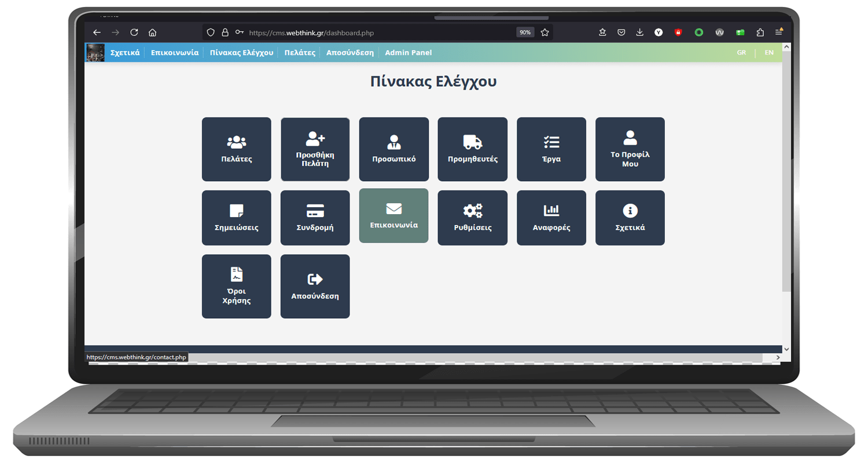The width and height of the screenshot is (868, 463).
Task: Click the Σχετικά link in the top navigation
Action: pos(125,53)
